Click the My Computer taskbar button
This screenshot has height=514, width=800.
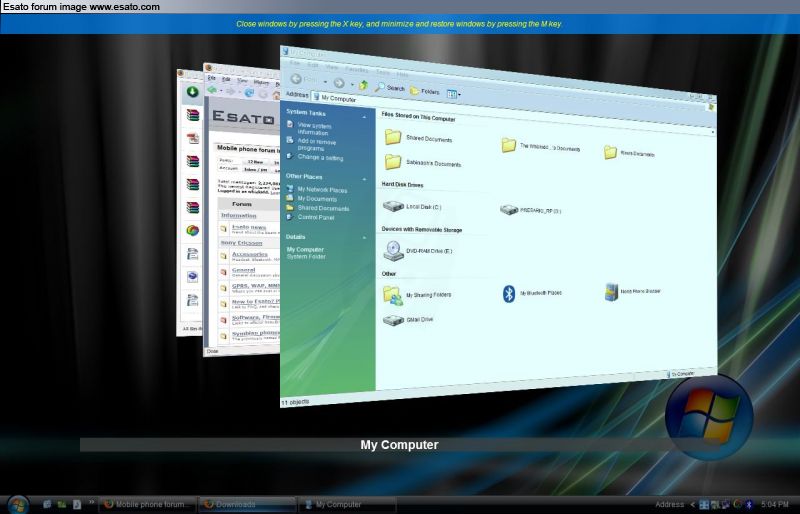(x=347, y=504)
